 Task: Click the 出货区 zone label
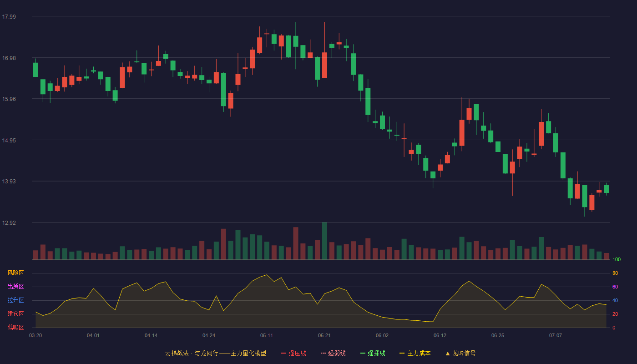15,287
